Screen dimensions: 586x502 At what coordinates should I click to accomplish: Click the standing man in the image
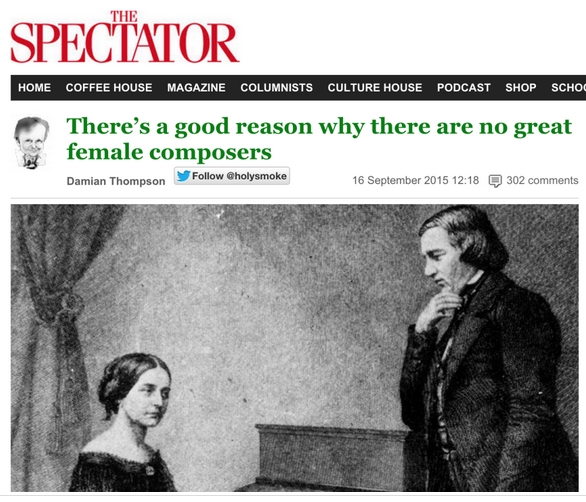(x=486, y=348)
